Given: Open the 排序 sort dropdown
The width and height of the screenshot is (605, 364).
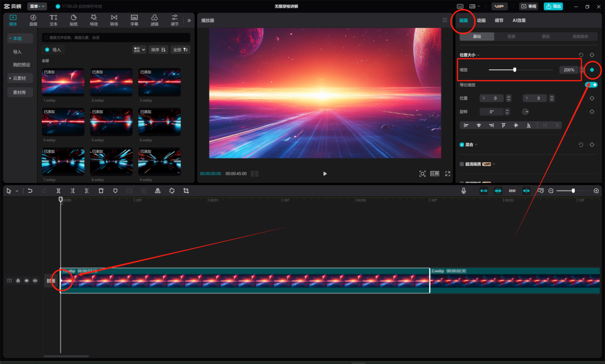Looking at the screenshot, I should point(159,50).
